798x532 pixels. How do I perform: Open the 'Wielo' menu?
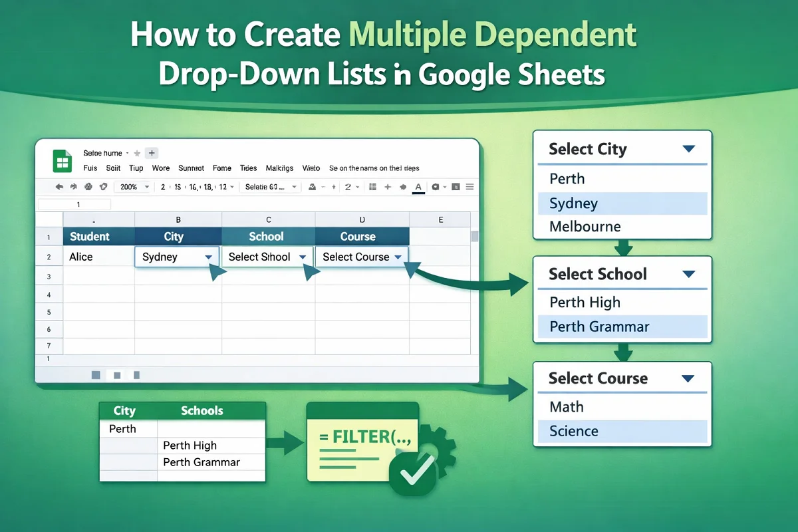(311, 168)
